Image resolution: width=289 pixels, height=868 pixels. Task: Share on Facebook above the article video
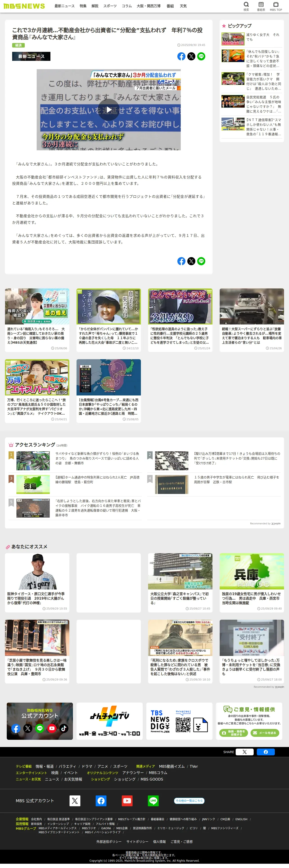(x=181, y=56)
